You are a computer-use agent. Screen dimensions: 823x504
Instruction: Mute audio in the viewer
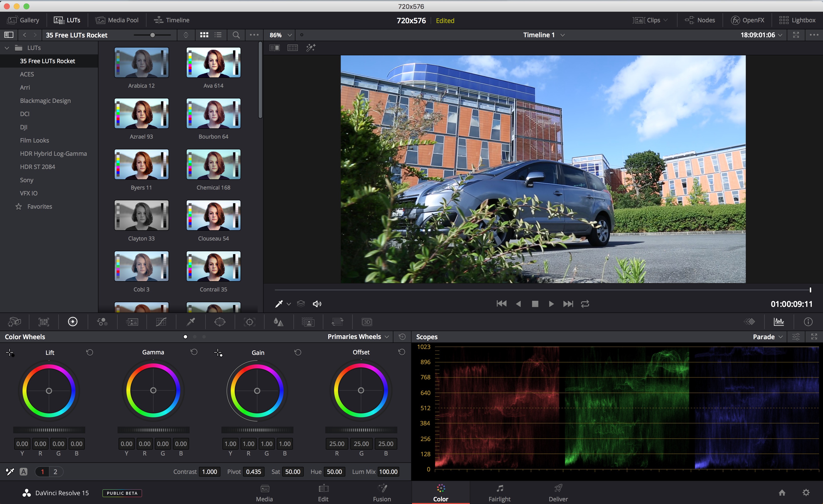pyautogui.click(x=317, y=304)
